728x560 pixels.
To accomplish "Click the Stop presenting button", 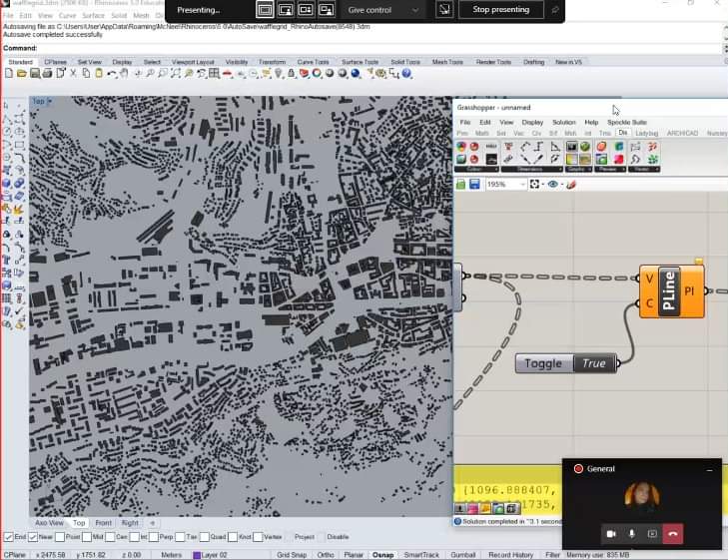I will point(501,10).
